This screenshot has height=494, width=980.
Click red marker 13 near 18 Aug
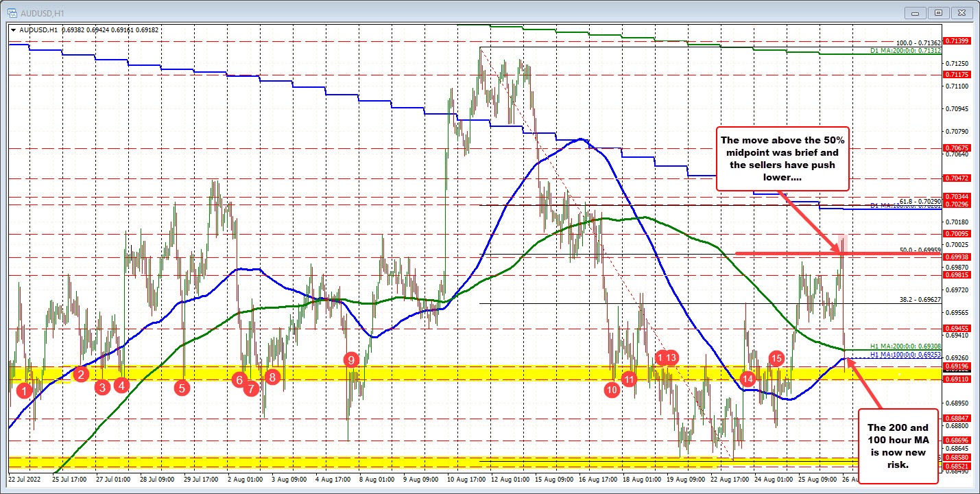[x=671, y=357]
